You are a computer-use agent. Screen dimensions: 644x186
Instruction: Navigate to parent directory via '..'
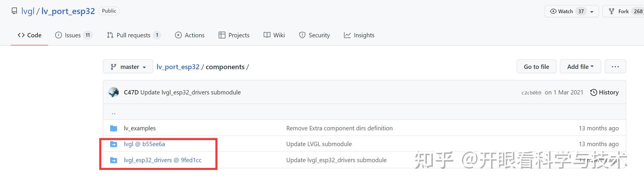[114, 113]
